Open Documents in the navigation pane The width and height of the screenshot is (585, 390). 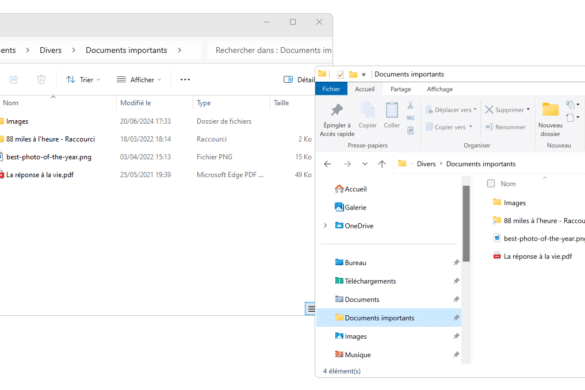[x=357, y=299]
